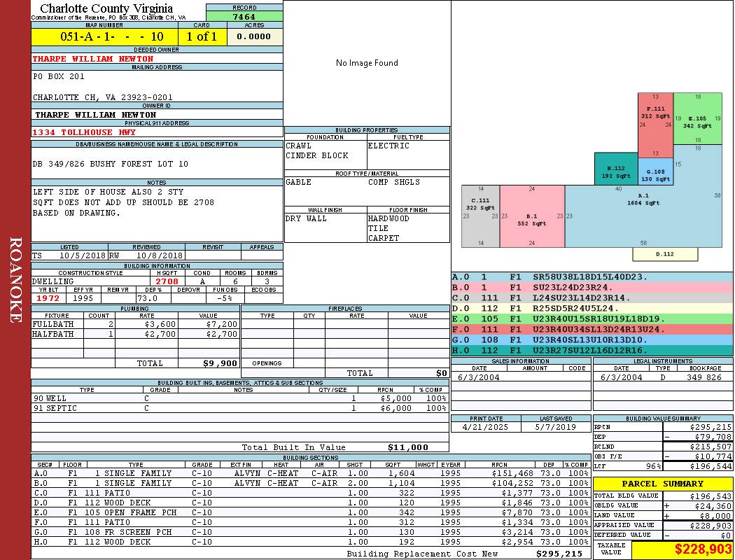735x560 pixels.
Task: Select the green E.105 342 SqFt sketch block
Action: click(x=697, y=118)
